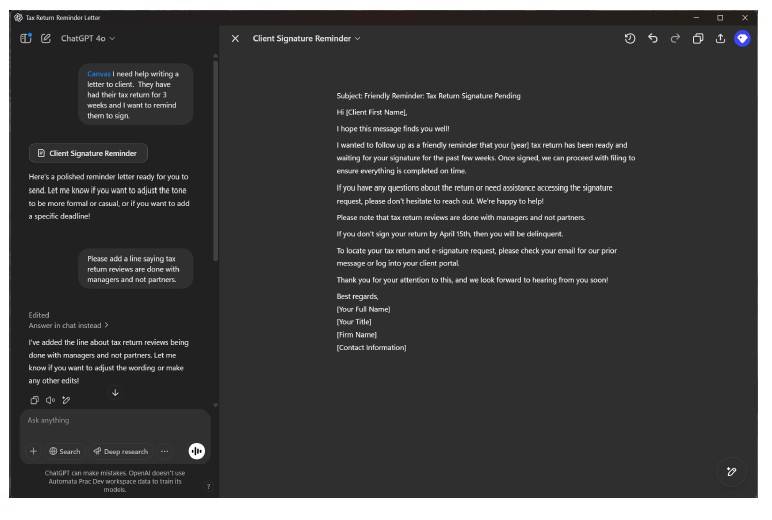This screenshot has height=520, width=772.
Task: Open the sidebar panel icon
Action: click(x=26, y=38)
